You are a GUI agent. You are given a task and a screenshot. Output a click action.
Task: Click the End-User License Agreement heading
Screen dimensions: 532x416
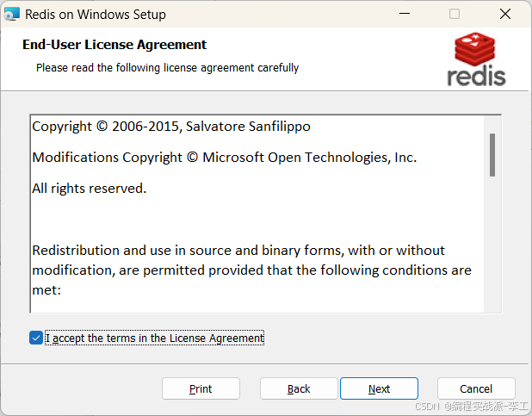[114, 45]
